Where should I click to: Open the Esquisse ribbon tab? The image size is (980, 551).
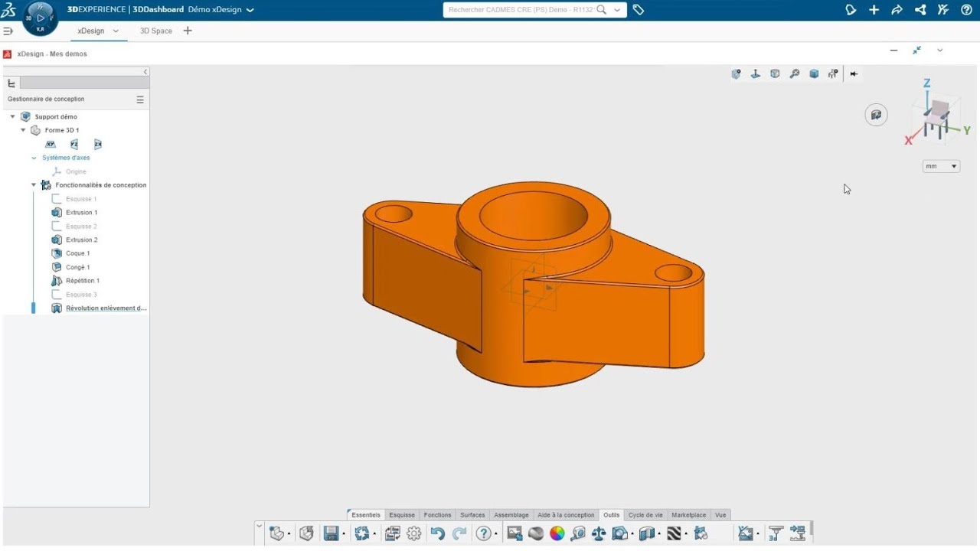pos(402,515)
